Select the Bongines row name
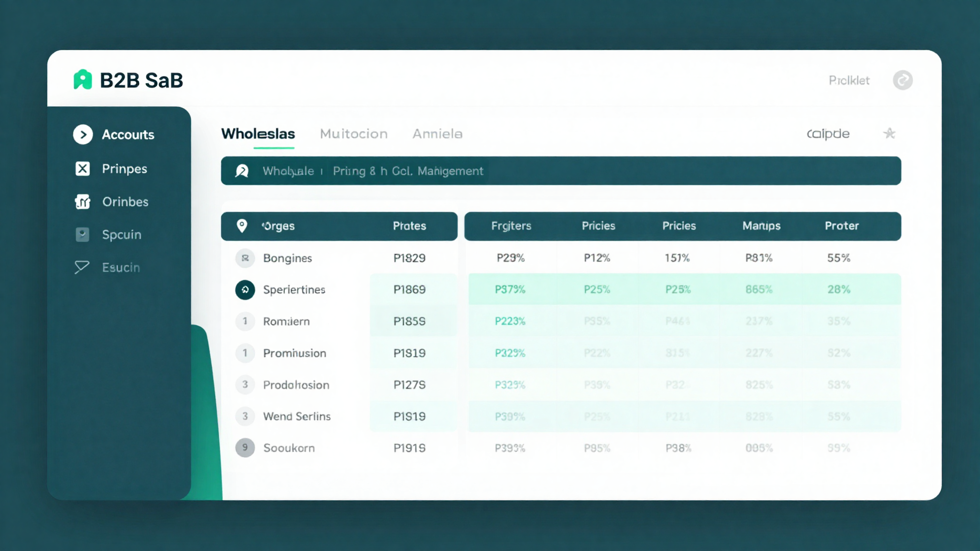980x551 pixels. pos(287,258)
